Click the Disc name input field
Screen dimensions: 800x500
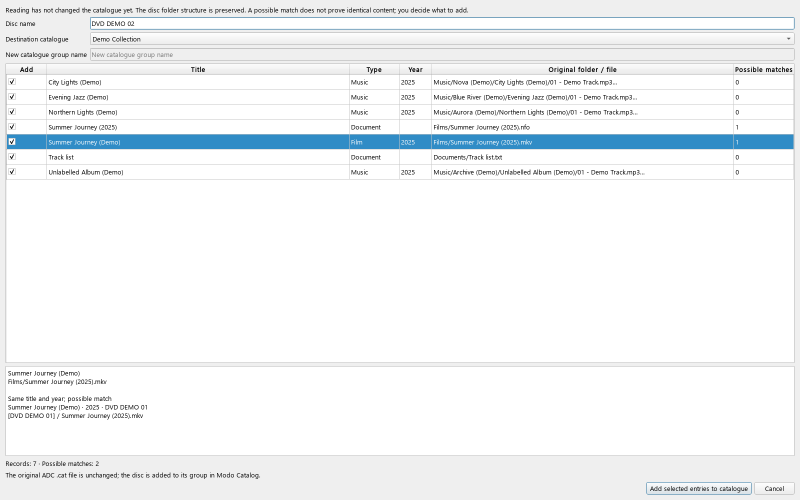click(442, 23)
